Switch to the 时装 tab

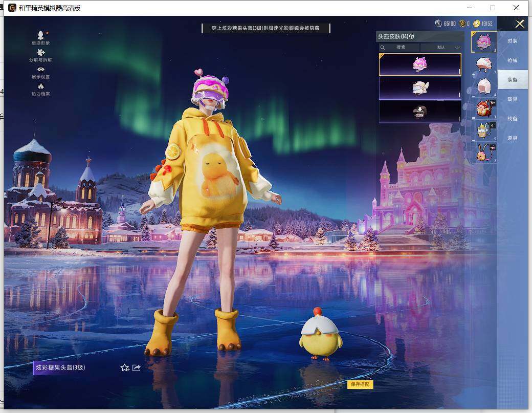click(513, 41)
